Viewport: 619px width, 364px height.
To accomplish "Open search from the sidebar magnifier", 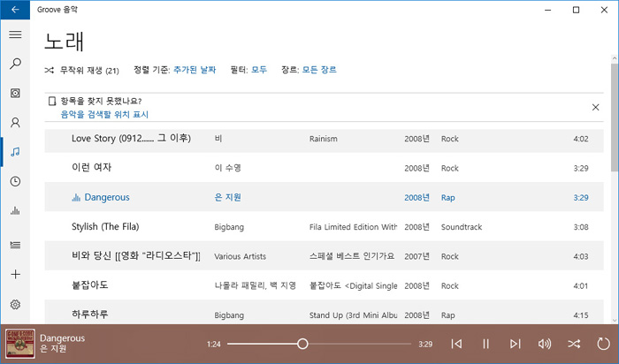I will (15, 64).
